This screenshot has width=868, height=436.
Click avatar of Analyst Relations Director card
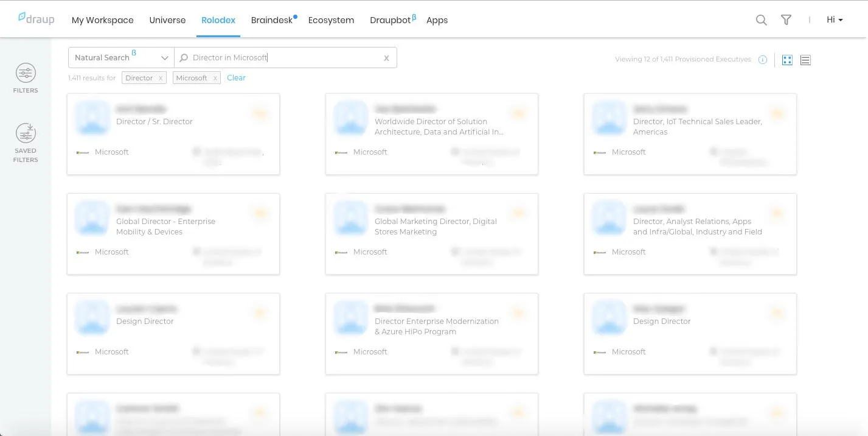click(609, 217)
